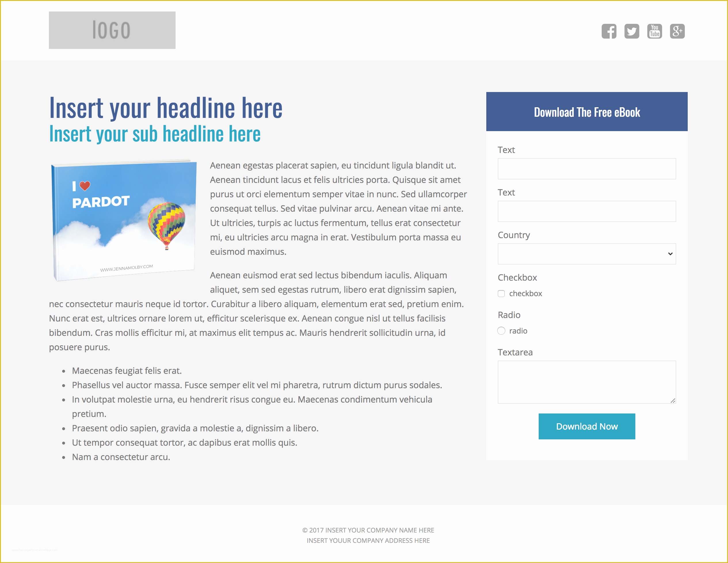Click Download Now button to submit

click(586, 425)
